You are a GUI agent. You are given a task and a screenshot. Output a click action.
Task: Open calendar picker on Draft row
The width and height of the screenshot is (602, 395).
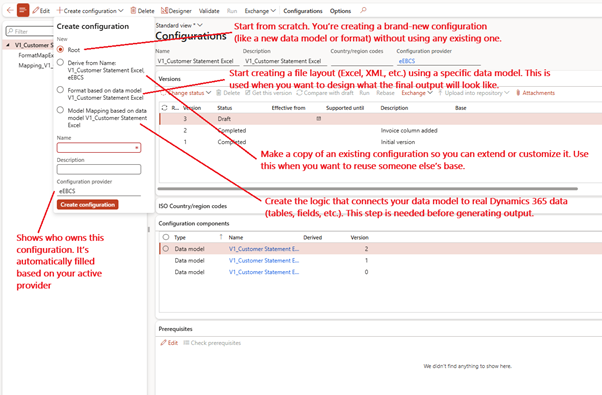[x=318, y=119]
